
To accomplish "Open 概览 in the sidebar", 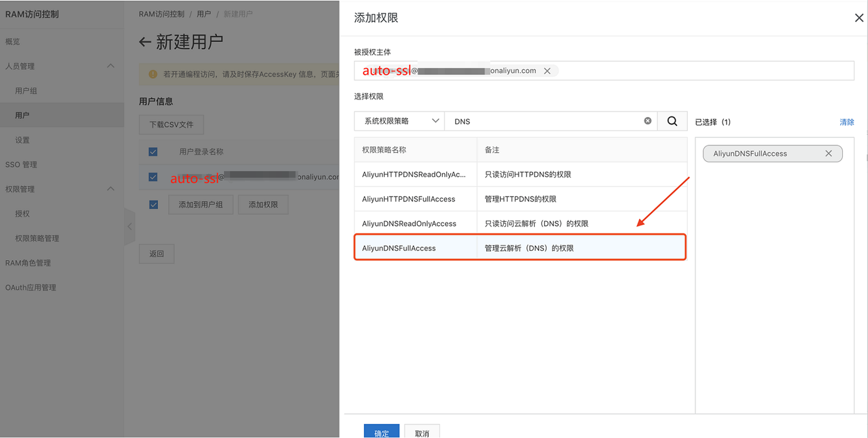I will pyautogui.click(x=13, y=42).
